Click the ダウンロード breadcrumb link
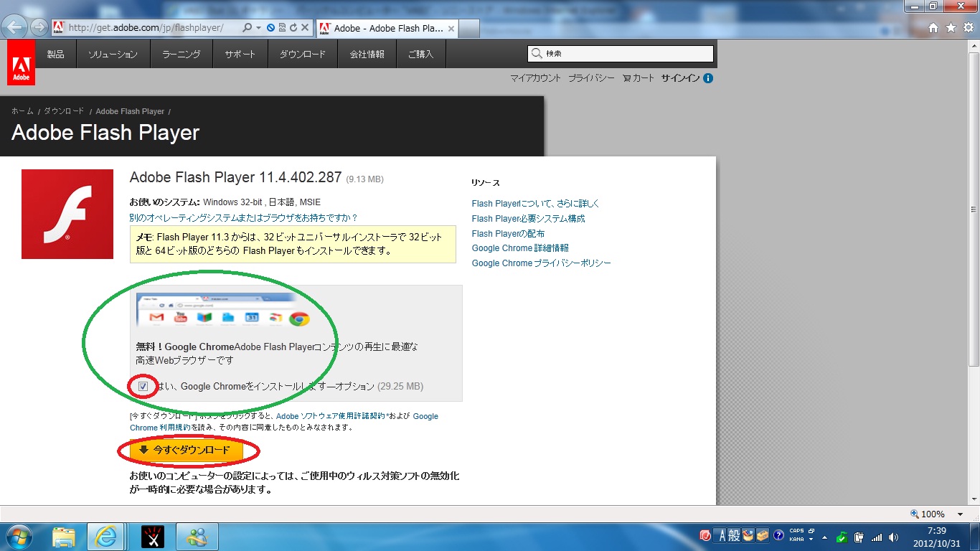The width and height of the screenshot is (980, 551). pos(64,111)
